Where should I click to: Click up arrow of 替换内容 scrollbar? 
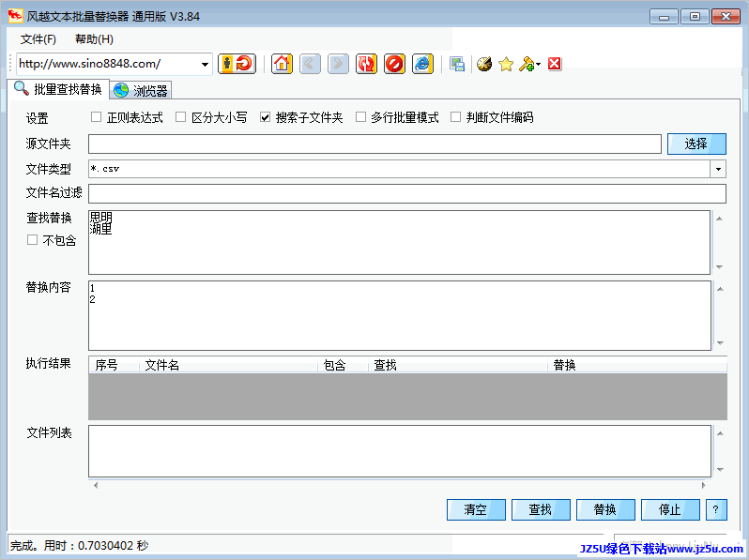[720, 289]
